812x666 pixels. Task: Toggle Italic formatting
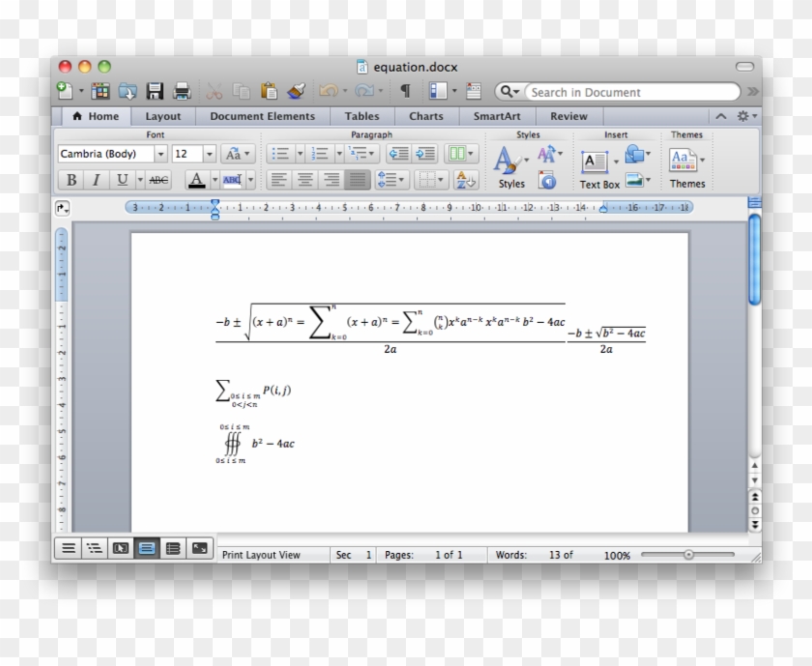tap(96, 180)
